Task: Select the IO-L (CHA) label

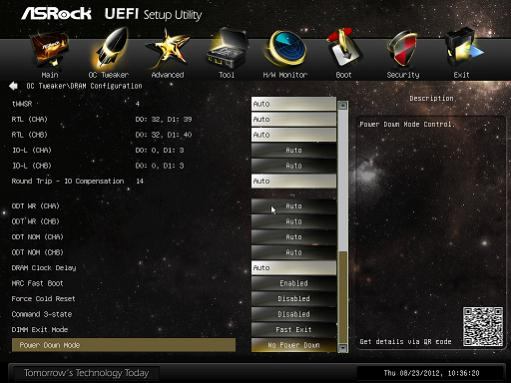Action: pyautogui.click(x=32, y=150)
